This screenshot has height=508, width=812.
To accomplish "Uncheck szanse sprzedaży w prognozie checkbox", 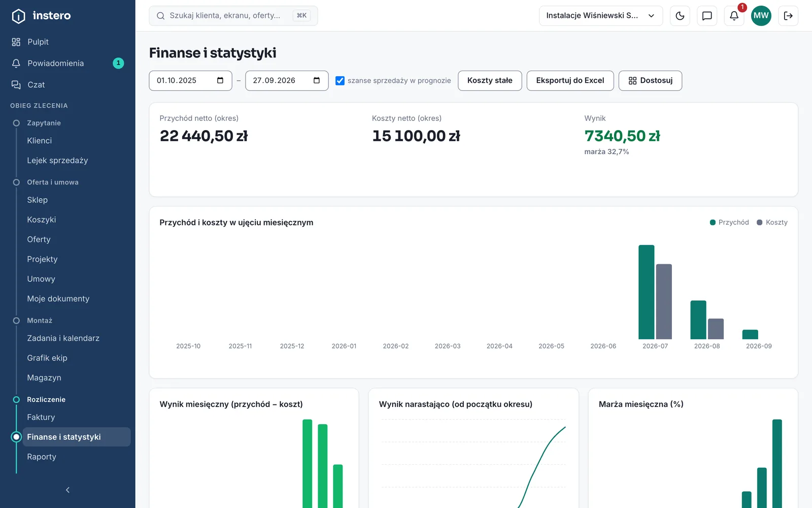I will (340, 81).
